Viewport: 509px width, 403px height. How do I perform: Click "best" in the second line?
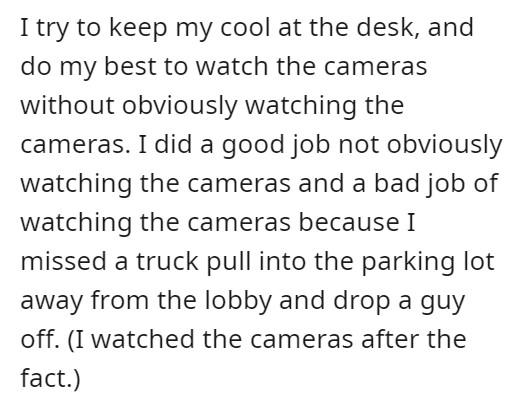[x=130, y=66]
